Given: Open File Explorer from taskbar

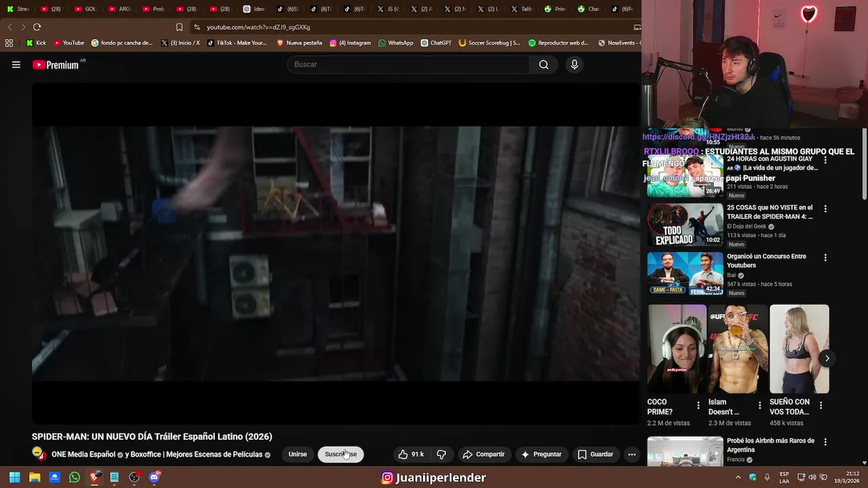Looking at the screenshot, I should click(35, 477).
